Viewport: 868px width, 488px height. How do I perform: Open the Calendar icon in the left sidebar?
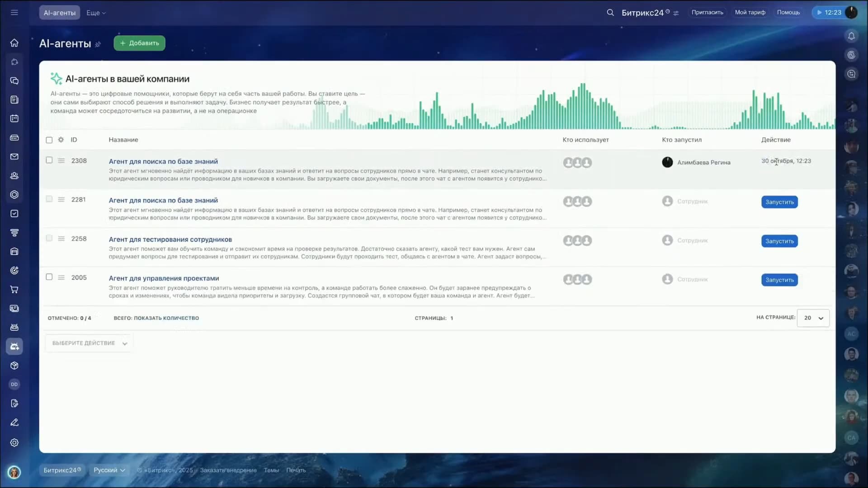coord(14,118)
